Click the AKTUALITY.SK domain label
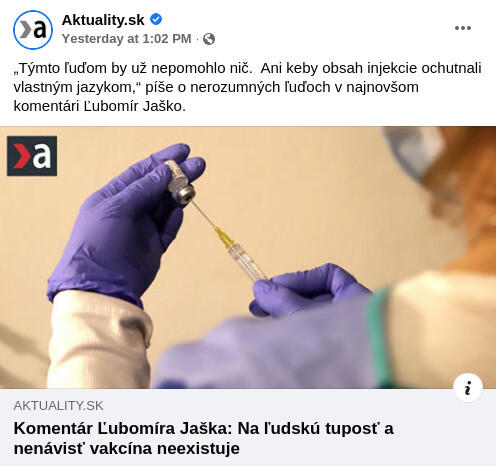 tap(58, 406)
